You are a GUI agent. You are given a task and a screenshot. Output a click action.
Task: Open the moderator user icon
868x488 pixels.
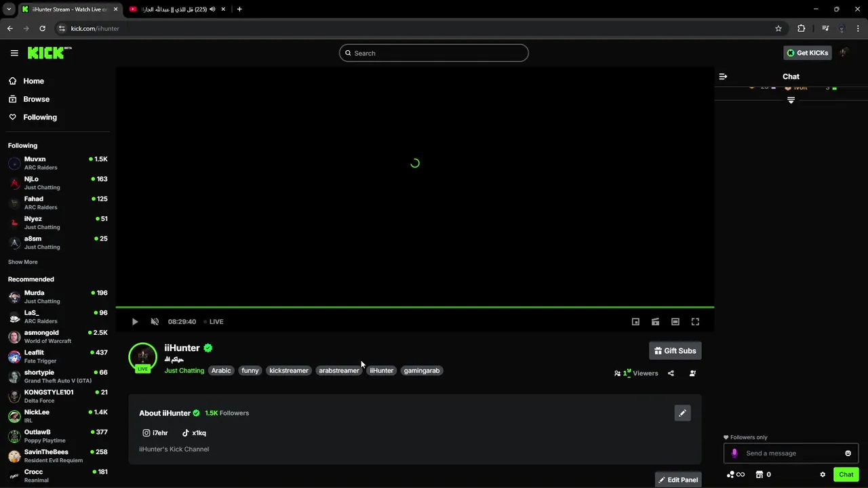(x=692, y=373)
